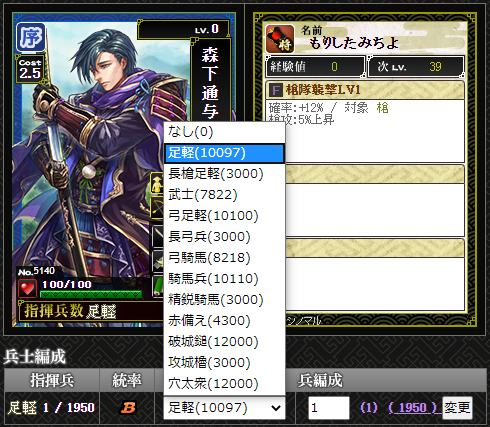Select 穴太衆(12000) at list bottom
This screenshot has height=427, width=490.
224,384
